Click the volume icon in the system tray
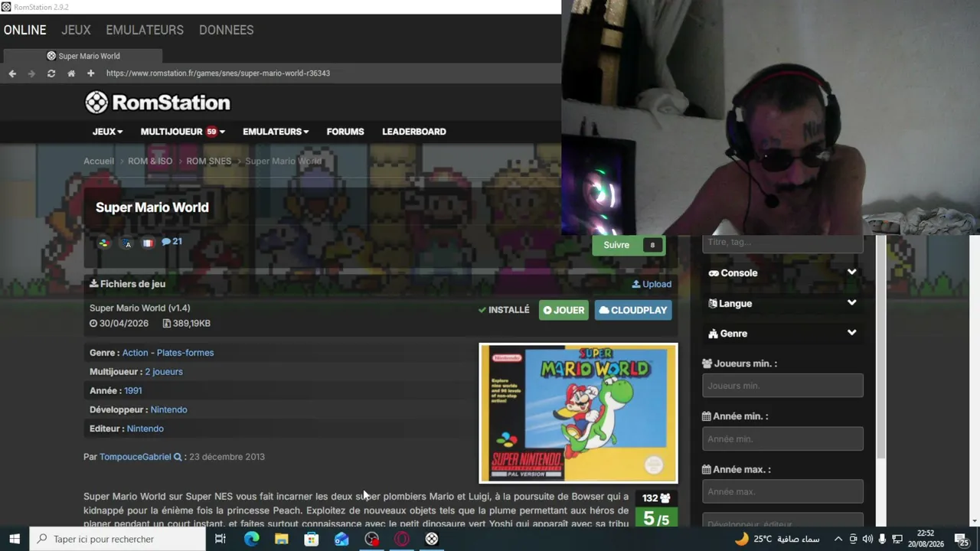The width and height of the screenshot is (980, 551). 867,539
